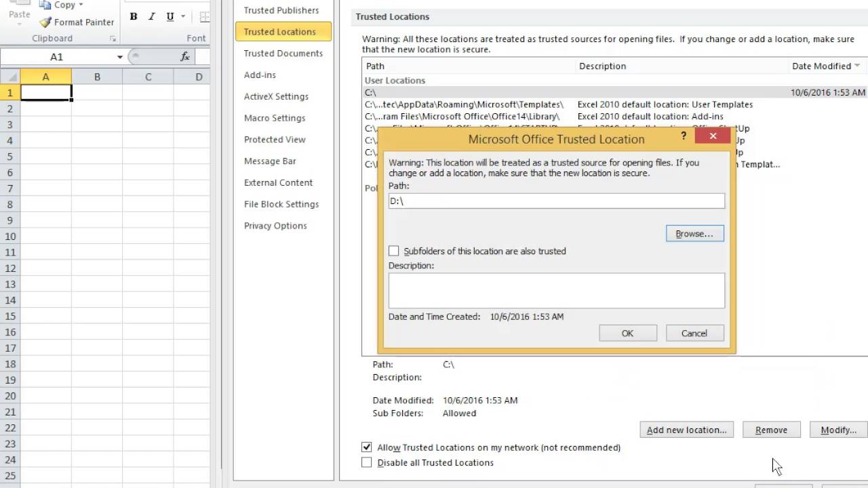Click the Description column header
The image size is (868, 488).
click(x=682, y=66)
